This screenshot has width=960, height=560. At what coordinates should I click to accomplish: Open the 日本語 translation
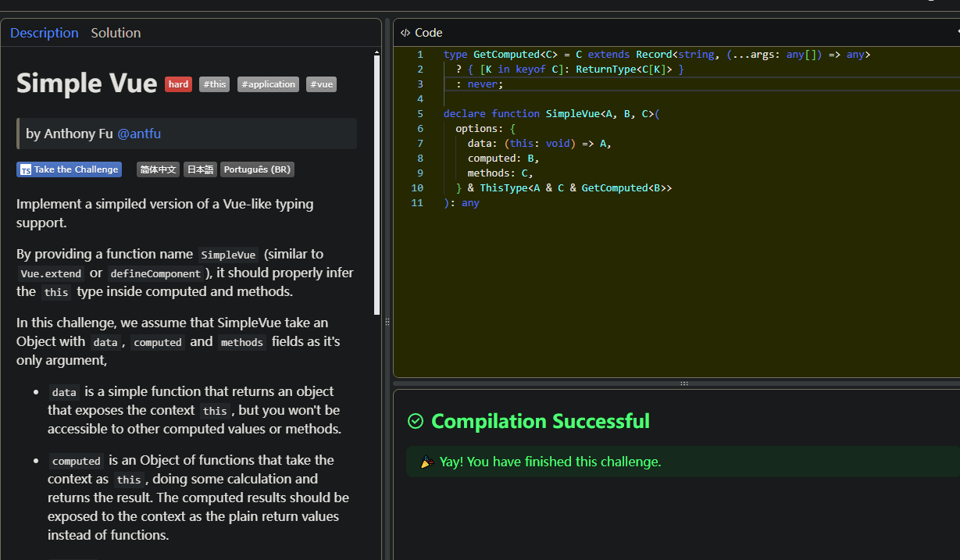[x=201, y=169]
